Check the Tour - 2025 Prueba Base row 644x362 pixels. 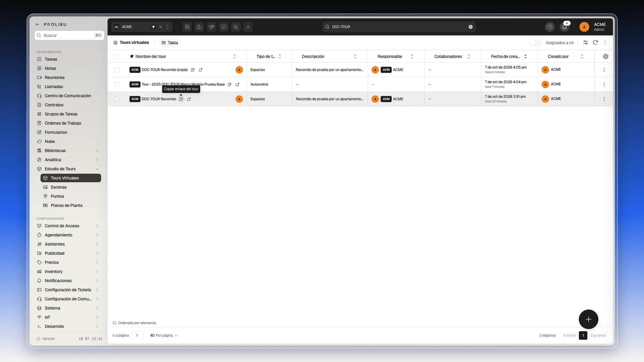pos(117,84)
